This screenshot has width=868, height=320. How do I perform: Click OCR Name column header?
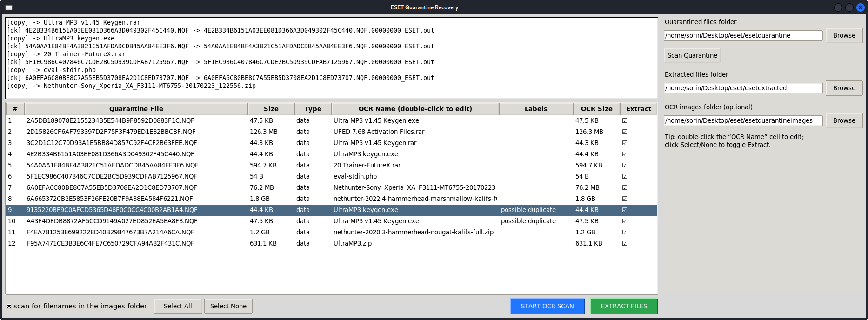[415, 109]
